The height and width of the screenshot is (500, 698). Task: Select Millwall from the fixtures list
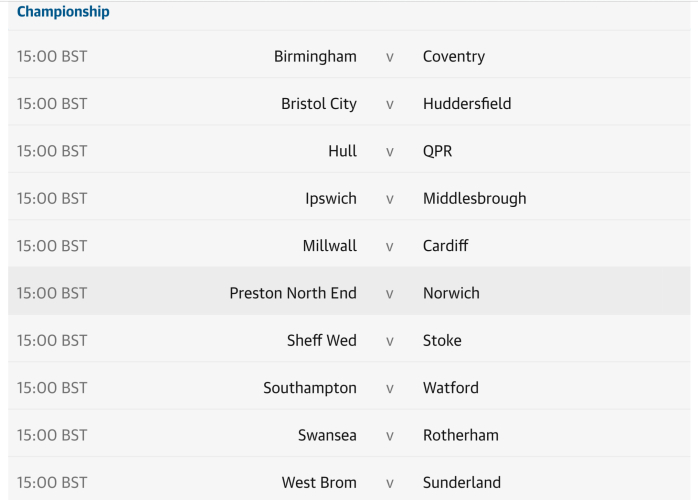(329, 246)
